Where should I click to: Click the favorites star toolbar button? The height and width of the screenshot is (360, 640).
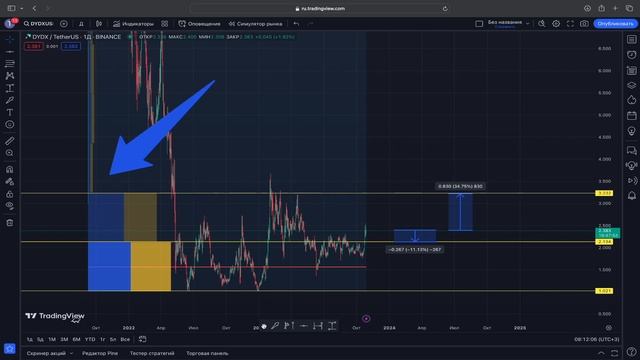10,349
